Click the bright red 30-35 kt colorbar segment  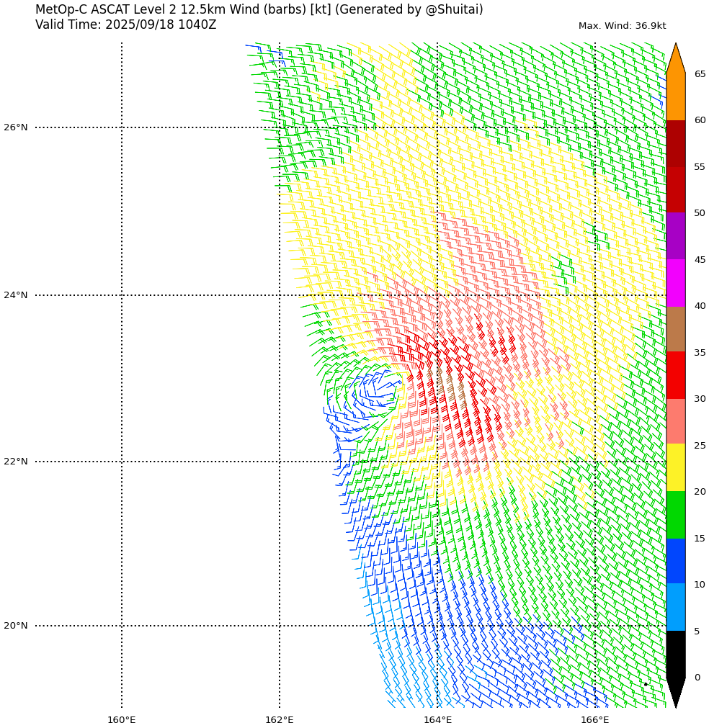click(676, 375)
